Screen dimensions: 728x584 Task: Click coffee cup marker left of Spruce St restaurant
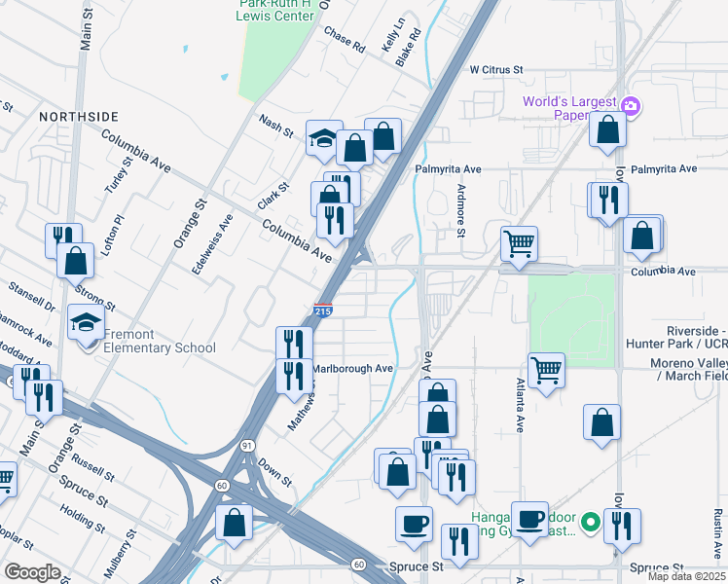pyautogui.click(x=415, y=526)
